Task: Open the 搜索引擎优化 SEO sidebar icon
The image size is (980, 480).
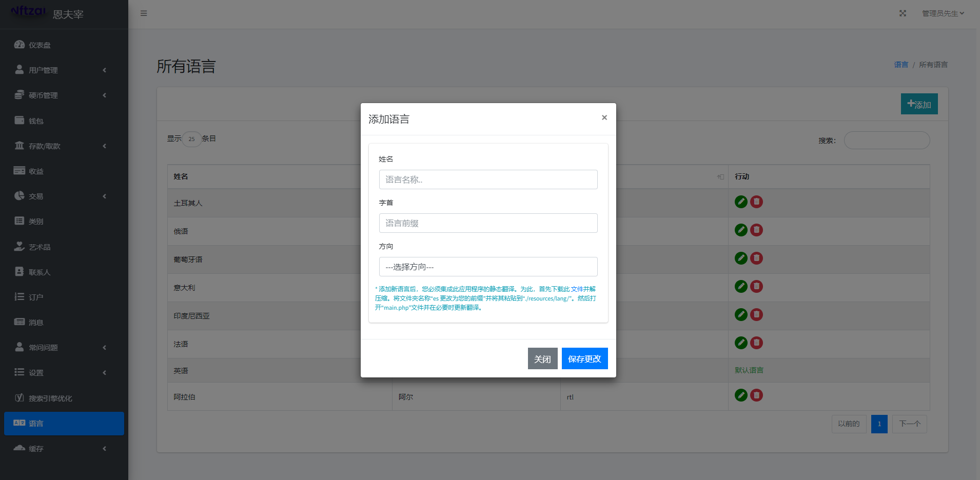Action: click(19, 398)
